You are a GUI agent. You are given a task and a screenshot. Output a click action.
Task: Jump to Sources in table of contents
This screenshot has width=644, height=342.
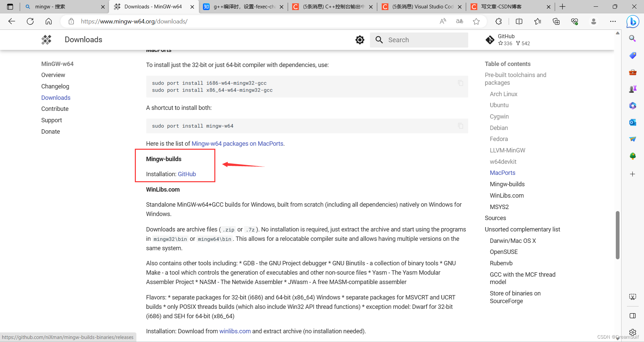(495, 218)
